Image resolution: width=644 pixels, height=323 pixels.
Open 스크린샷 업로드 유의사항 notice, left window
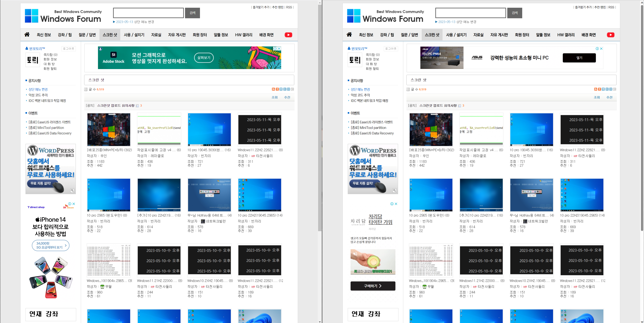pyautogui.click(x=116, y=106)
